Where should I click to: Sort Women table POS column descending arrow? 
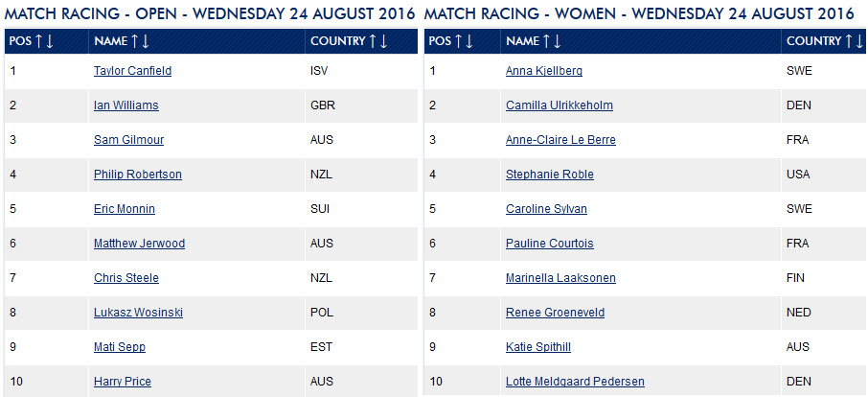pos(468,41)
